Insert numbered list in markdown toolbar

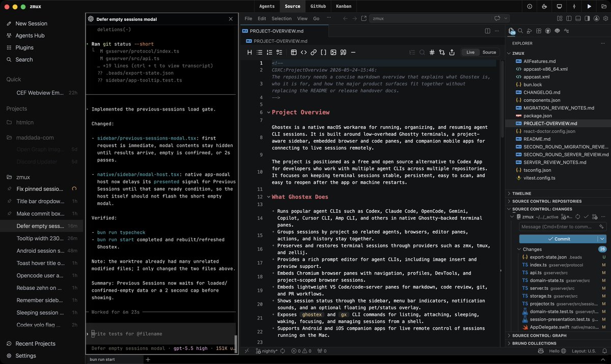point(269,52)
